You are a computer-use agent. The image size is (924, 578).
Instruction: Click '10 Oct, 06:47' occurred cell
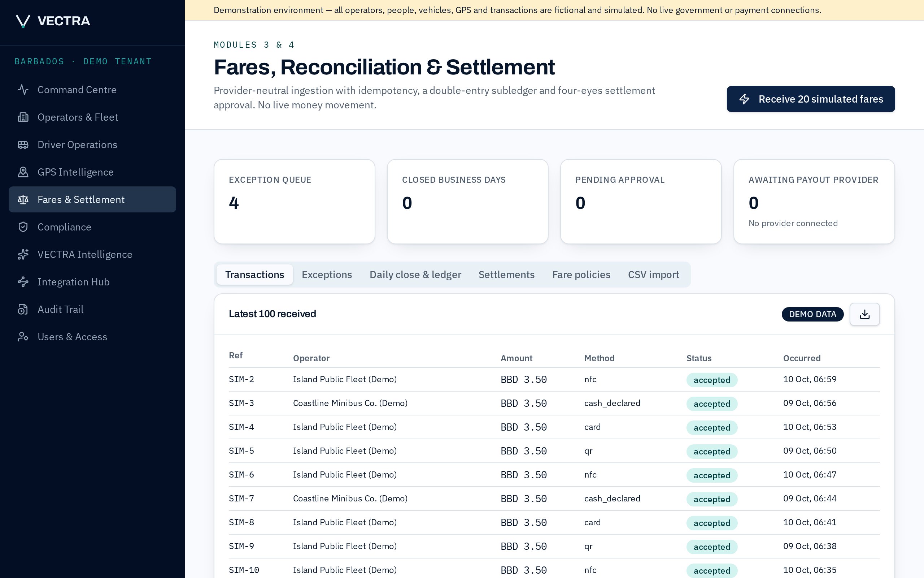click(x=810, y=475)
